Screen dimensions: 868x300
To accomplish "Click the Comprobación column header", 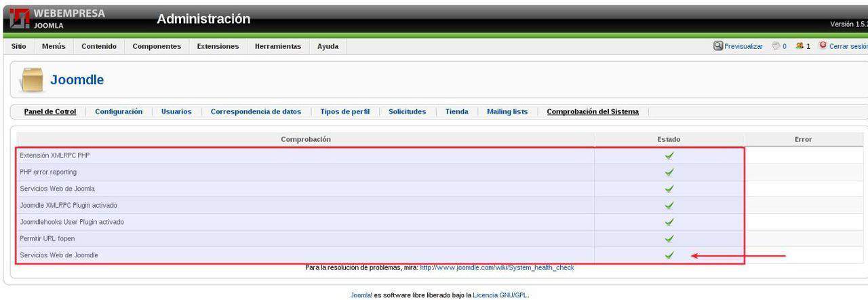I will [x=306, y=139].
